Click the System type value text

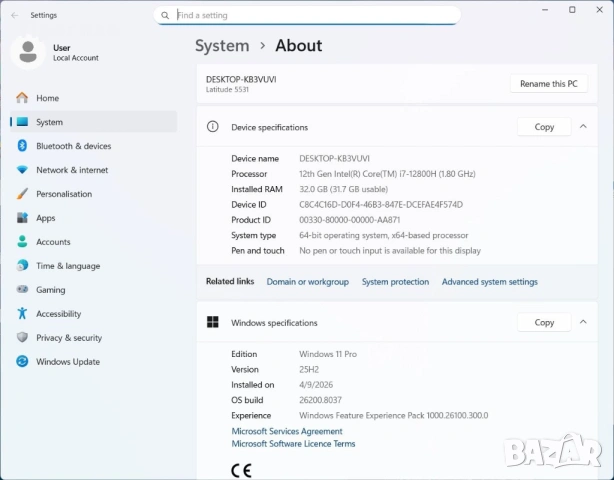pyautogui.click(x=383, y=235)
